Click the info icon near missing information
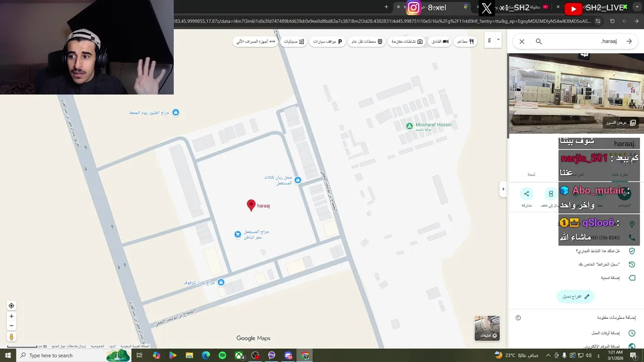The width and height of the screenshot is (644, 362). [518, 318]
